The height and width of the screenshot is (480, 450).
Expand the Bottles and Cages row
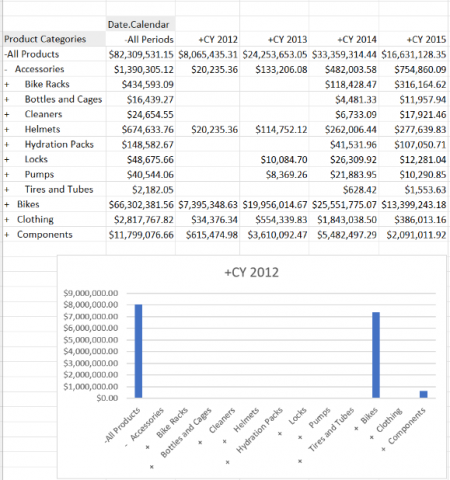click(x=7, y=99)
